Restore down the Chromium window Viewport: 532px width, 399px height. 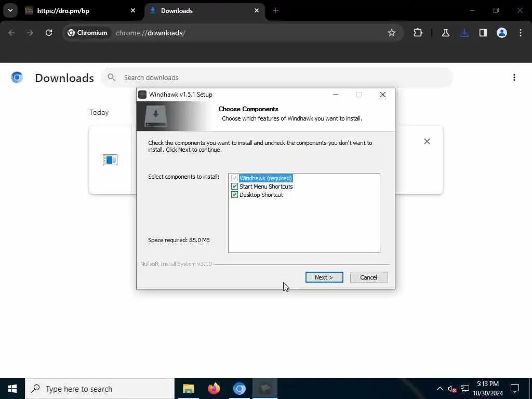496,10
